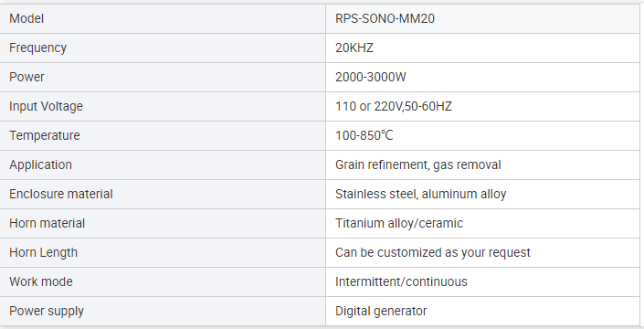Click the Temperature row label

pyautogui.click(x=45, y=135)
